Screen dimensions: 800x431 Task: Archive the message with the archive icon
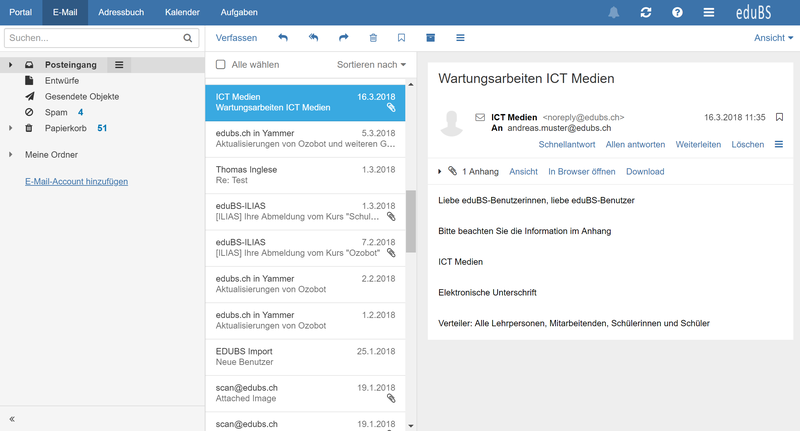pyautogui.click(x=431, y=38)
